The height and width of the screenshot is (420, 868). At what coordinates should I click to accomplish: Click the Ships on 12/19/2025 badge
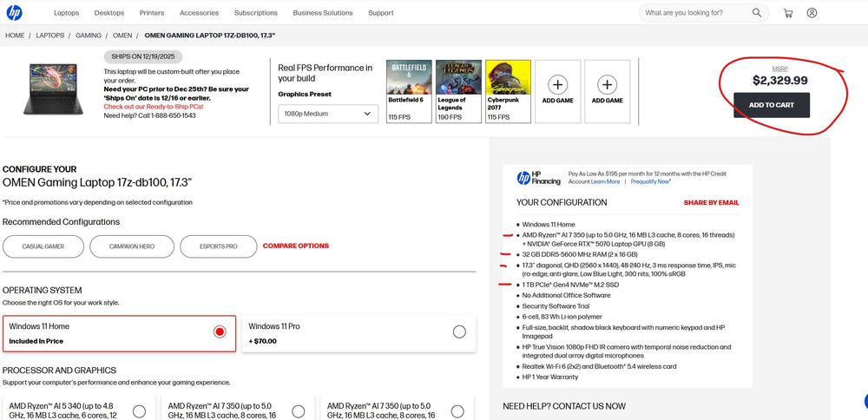click(x=143, y=56)
